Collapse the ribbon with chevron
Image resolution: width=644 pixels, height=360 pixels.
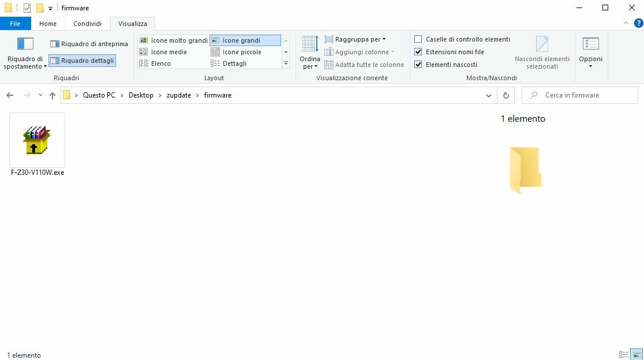pos(626,24)
